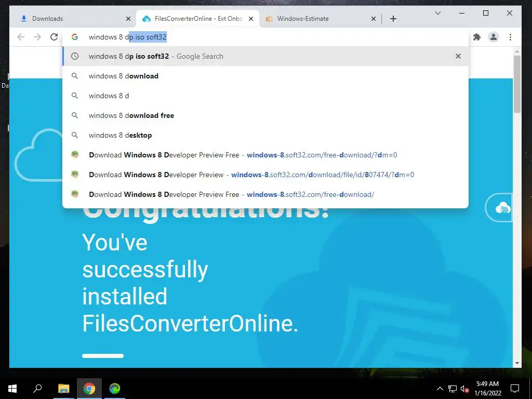Click magnifier icon beside 'windows 8 download free'
The width and height of the screenshot is (532, 399).
(75, 115)
